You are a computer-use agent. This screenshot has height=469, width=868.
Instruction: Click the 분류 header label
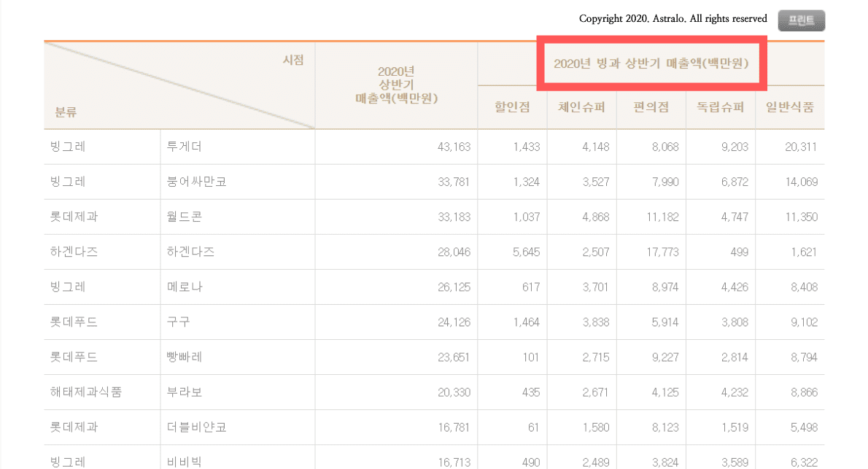[x=66, y=112]
